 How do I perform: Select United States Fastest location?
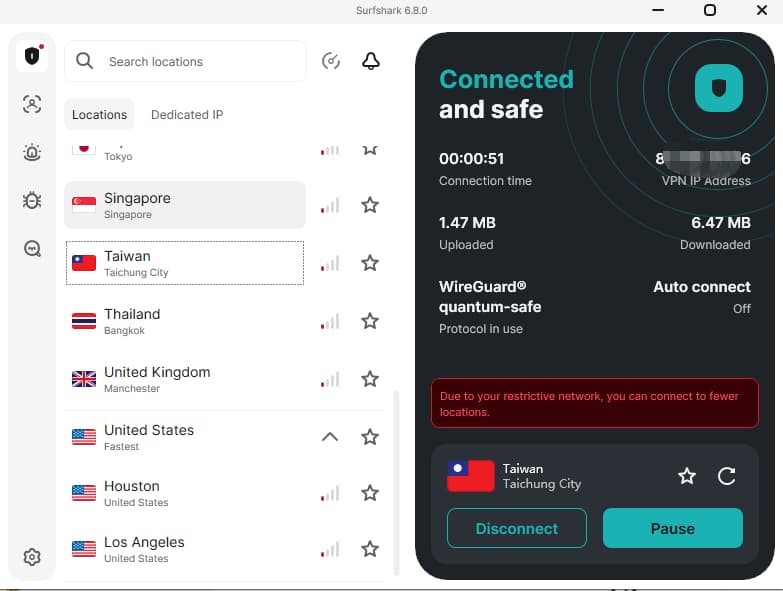[185, 437]
